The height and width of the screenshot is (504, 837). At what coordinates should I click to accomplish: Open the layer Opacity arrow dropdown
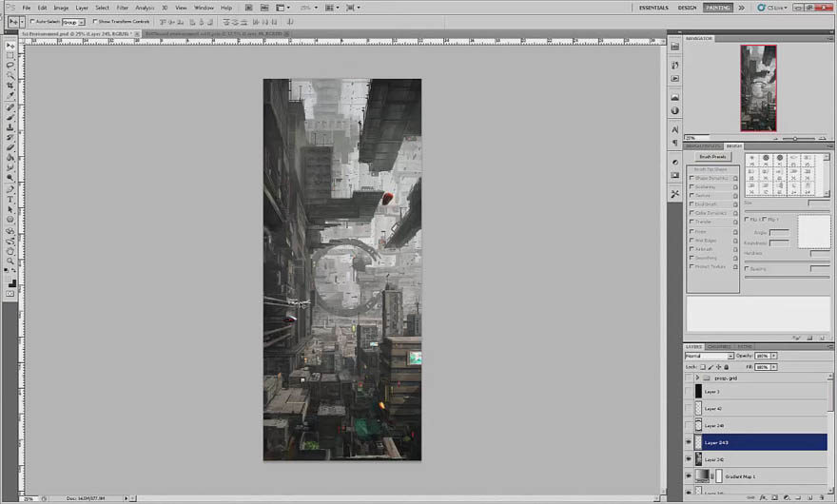click(x=774, y=356)
